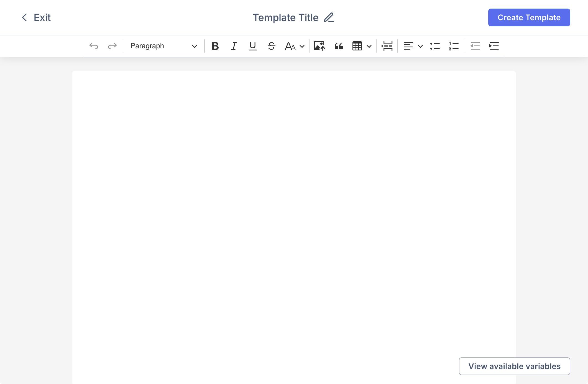Click the upload image icon
Viewport: 588px width, 384px height.
pyautogui.click(x=319, y=46)
